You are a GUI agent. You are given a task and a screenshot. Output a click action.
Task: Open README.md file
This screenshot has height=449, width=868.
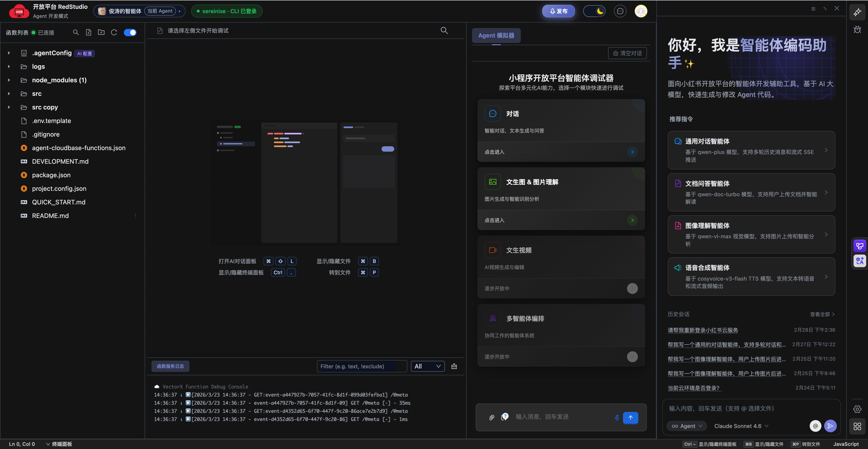(x=50, y=216)
